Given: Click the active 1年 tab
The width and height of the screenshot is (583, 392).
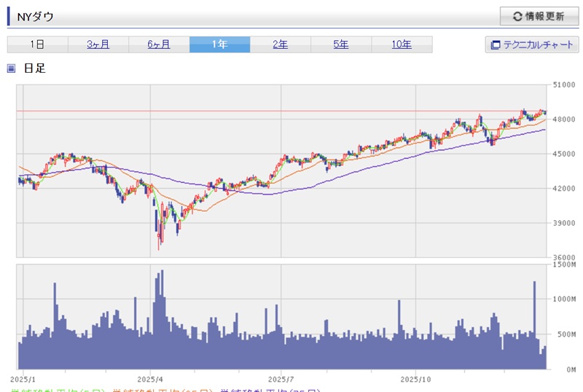Looking at the screenshot, I should click(219, 44).
